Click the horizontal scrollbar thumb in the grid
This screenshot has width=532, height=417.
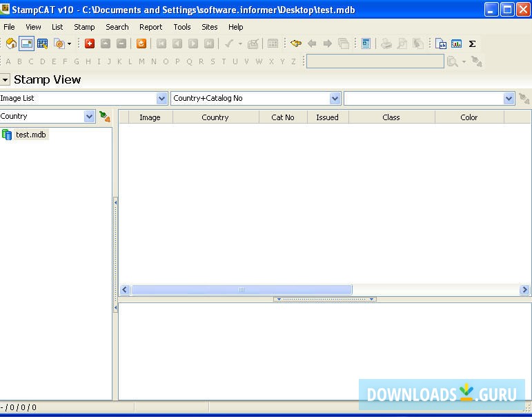point(242,290)
